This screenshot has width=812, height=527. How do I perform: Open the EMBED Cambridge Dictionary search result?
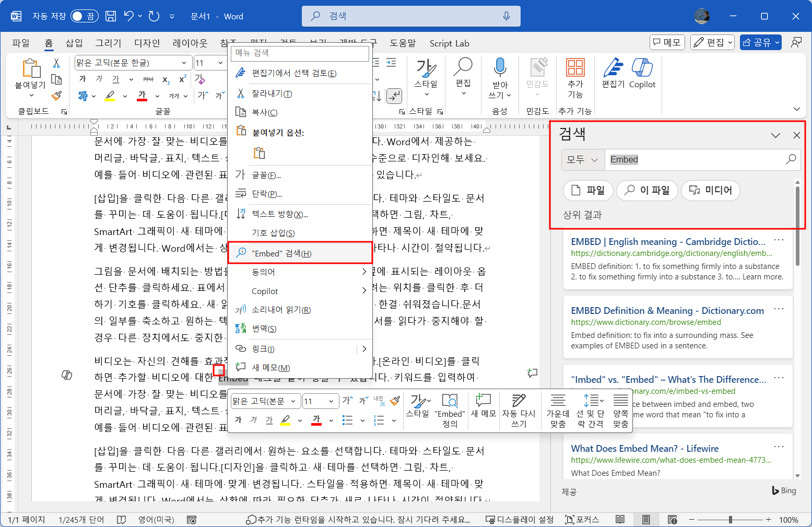(668, 241)
